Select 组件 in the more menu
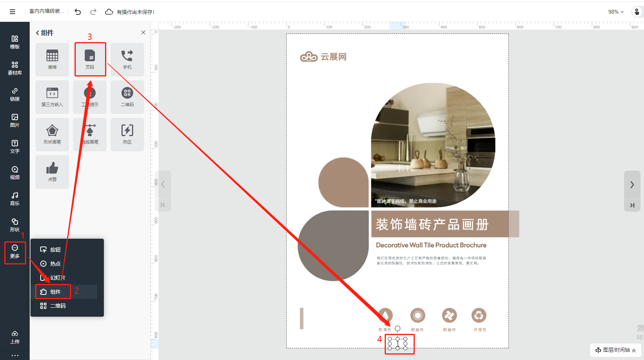The image size is (644, 360). pos(55,292)
